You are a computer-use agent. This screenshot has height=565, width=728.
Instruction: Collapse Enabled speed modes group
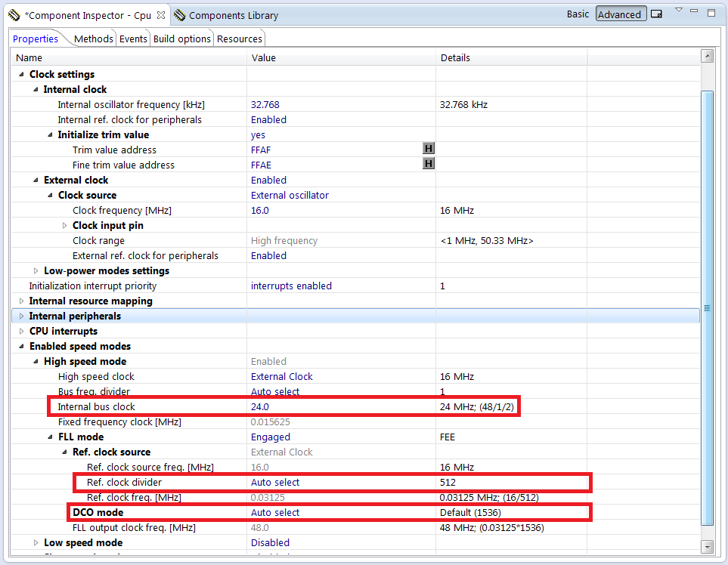[21, 347]
